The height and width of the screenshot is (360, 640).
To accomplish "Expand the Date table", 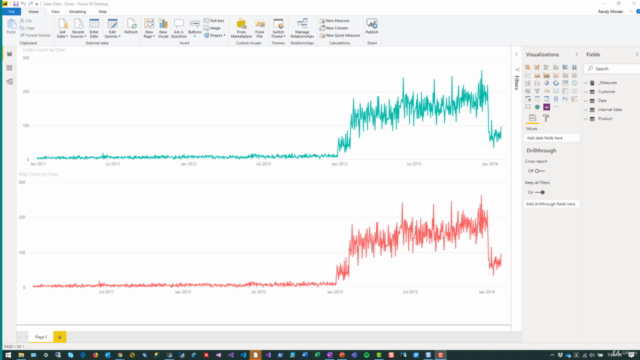I will point(586,101).
